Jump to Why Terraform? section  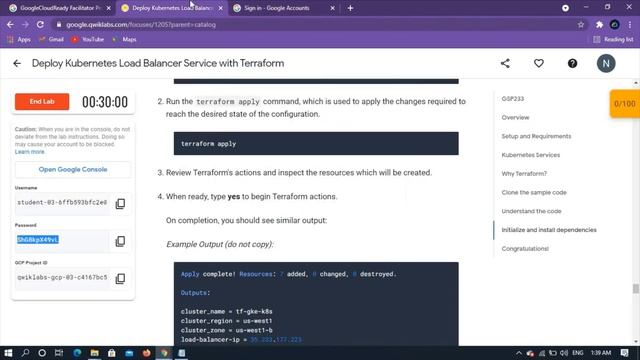[524, 174]
